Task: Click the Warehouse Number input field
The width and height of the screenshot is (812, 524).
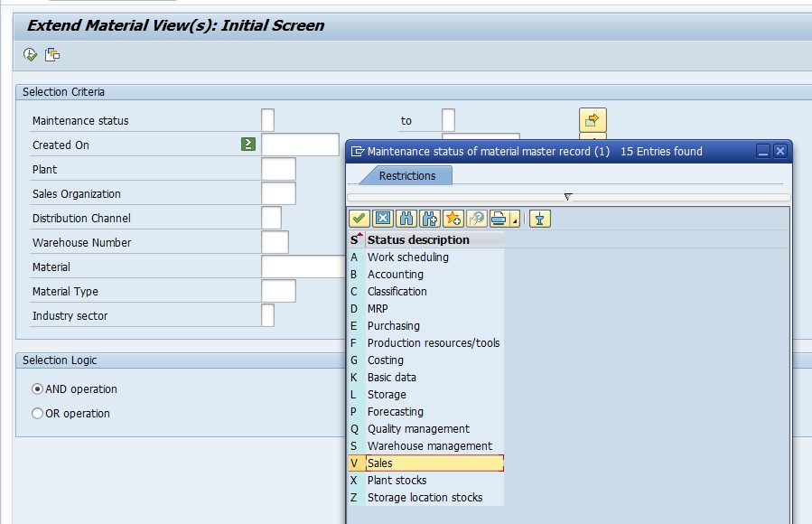Action: point(275,242)
